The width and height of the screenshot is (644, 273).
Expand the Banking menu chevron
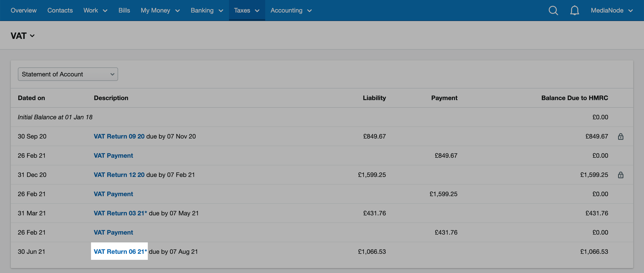(221, 11)
